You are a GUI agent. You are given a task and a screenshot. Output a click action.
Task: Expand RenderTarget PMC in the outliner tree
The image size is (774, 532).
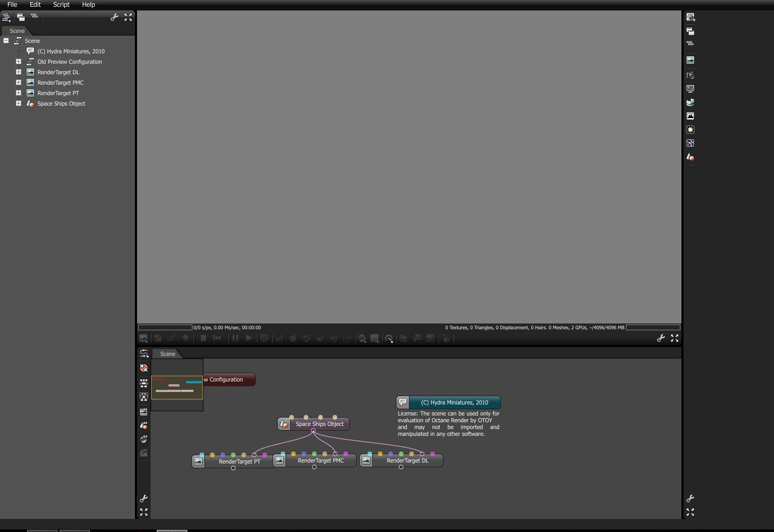point(18,83)
